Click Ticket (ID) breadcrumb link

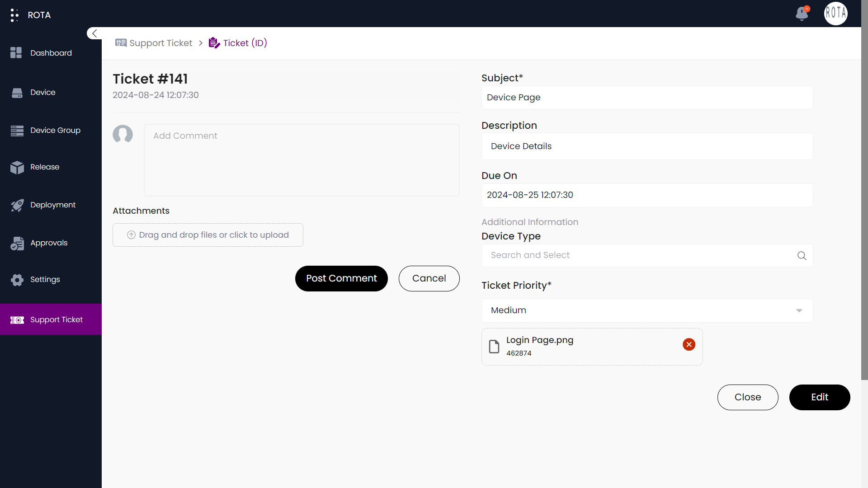click(x=245, y=43)
